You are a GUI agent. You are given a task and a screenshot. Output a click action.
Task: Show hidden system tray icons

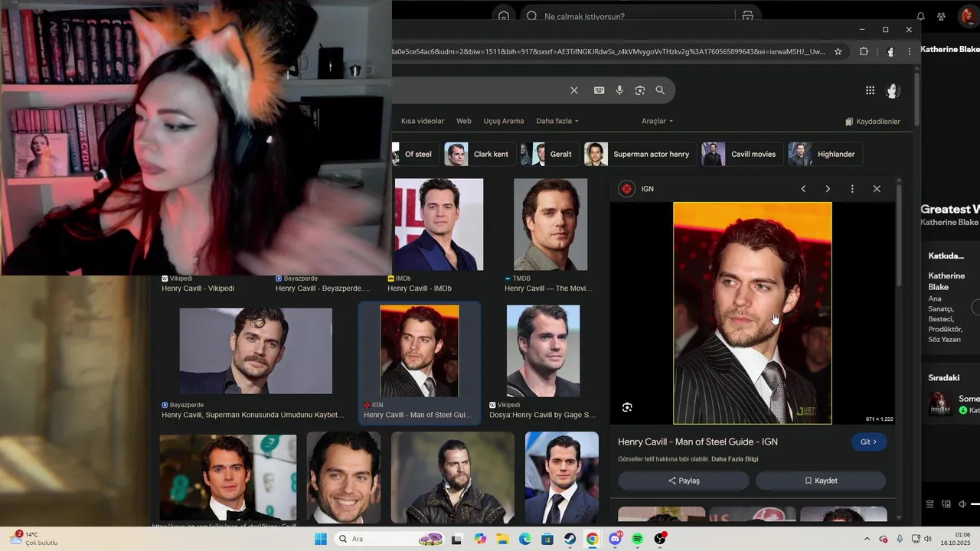pyautogui.click(x=867, y=539)
